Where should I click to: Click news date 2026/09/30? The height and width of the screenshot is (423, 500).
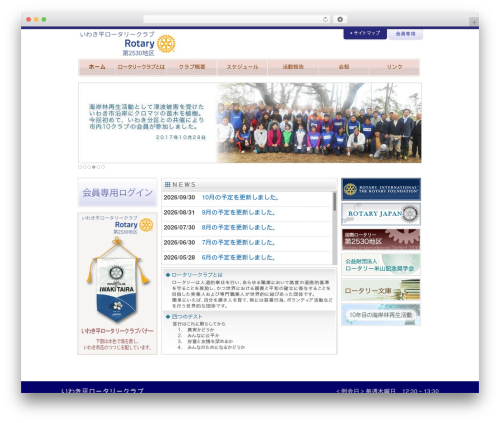click(x=179, y=197)
